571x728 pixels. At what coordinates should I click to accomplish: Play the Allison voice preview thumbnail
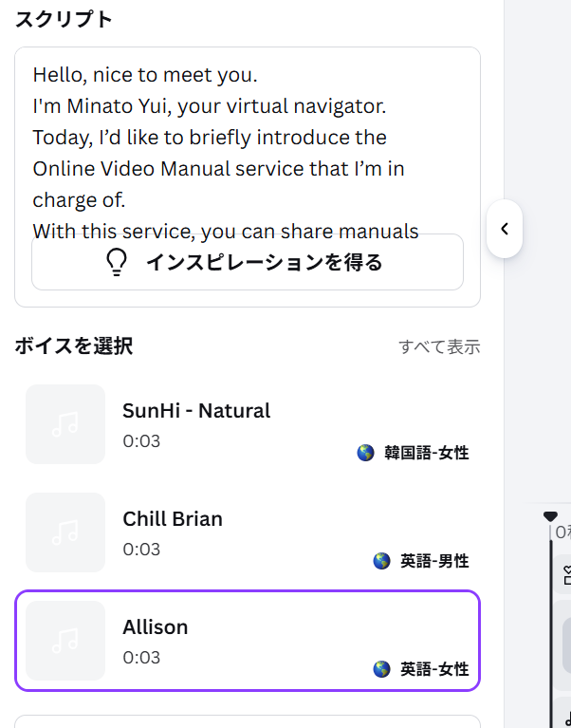(65, 641)
